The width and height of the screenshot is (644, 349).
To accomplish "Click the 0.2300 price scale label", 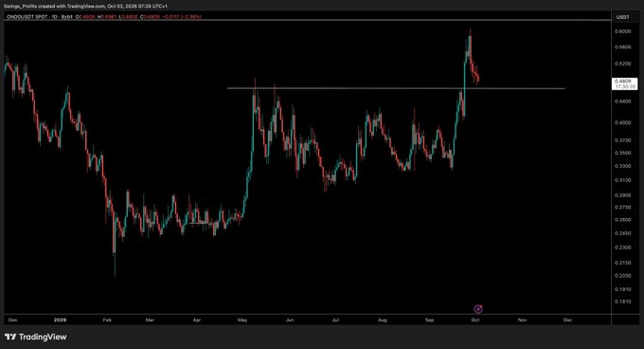I will point(622,248).
